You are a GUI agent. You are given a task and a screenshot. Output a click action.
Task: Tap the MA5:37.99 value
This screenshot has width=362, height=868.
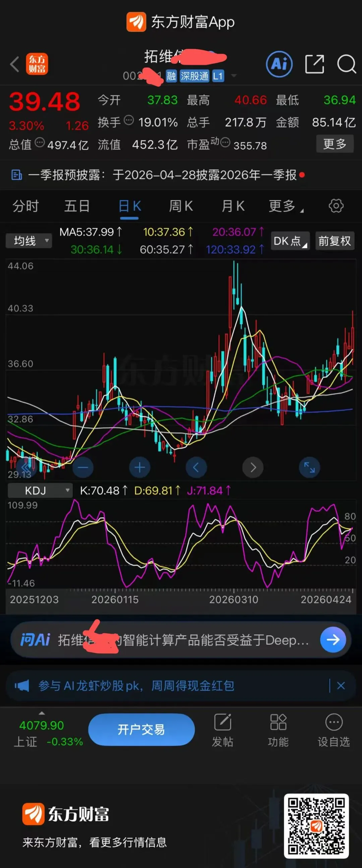pos(90,232)
